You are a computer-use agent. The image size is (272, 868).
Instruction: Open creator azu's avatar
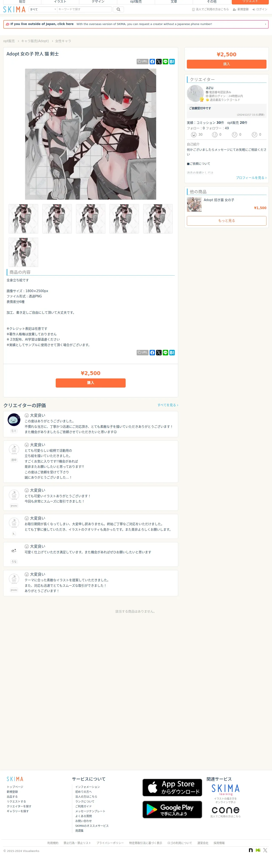click(195, 94)
